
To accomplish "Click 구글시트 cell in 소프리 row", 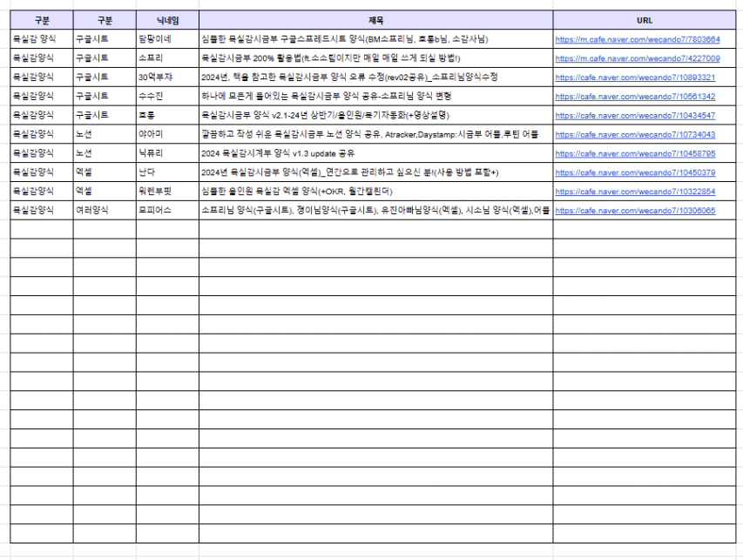I will pyautogui.click(x=105, y=57).
